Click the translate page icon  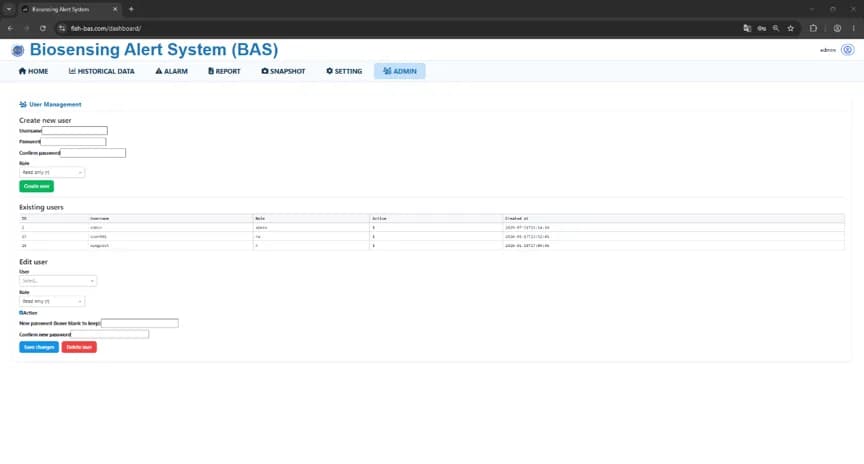(x=747, y=28)
